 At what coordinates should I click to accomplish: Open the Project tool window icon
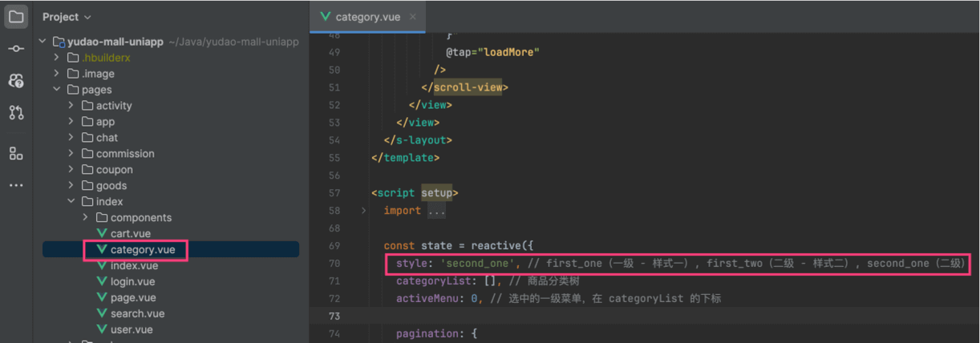16,16
